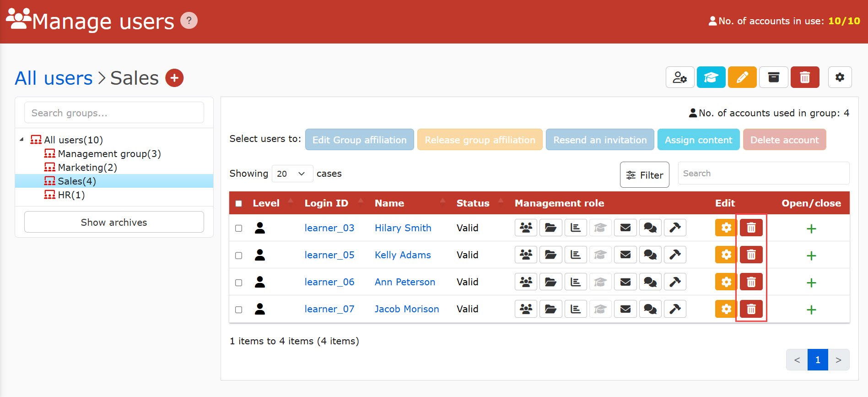Select Marketing(2) group in tree
Viewport: 868px width, 397px height.
click(87, 167)
